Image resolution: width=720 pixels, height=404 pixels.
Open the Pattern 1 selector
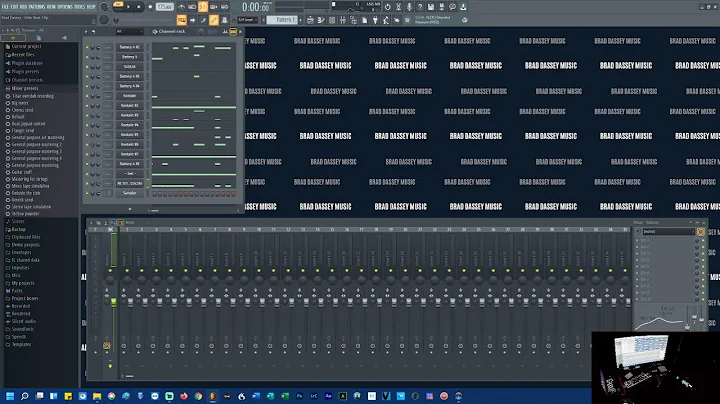(282, 20)
